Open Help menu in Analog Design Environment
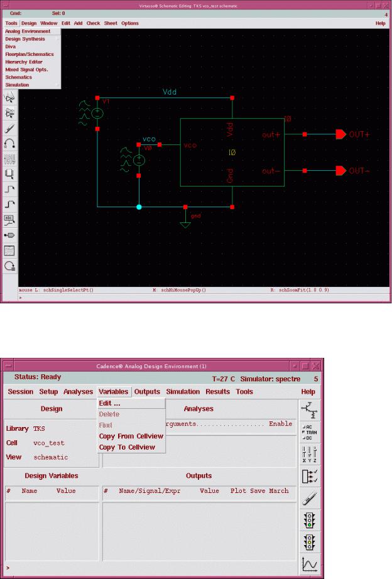This screenshot has width=392, height=579. [308, 391]
